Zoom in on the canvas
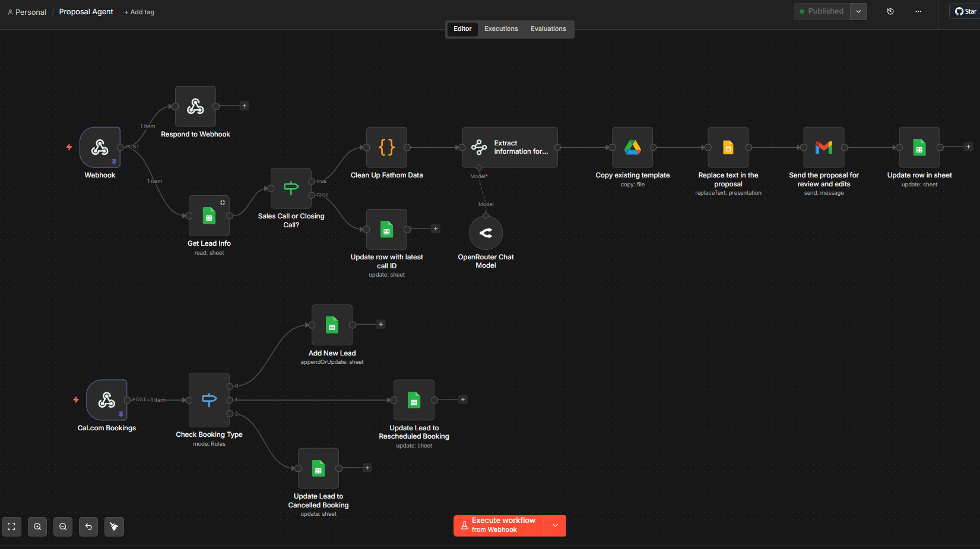 point(37,526)
